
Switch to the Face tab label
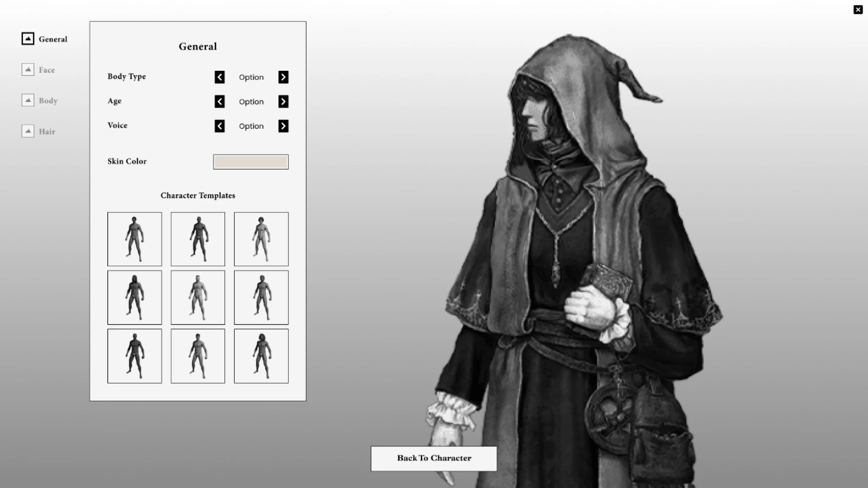pos(47,70)
